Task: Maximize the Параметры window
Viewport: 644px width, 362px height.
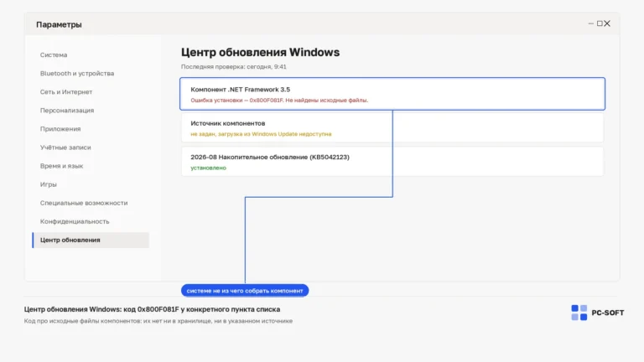Action: (600, 23)
